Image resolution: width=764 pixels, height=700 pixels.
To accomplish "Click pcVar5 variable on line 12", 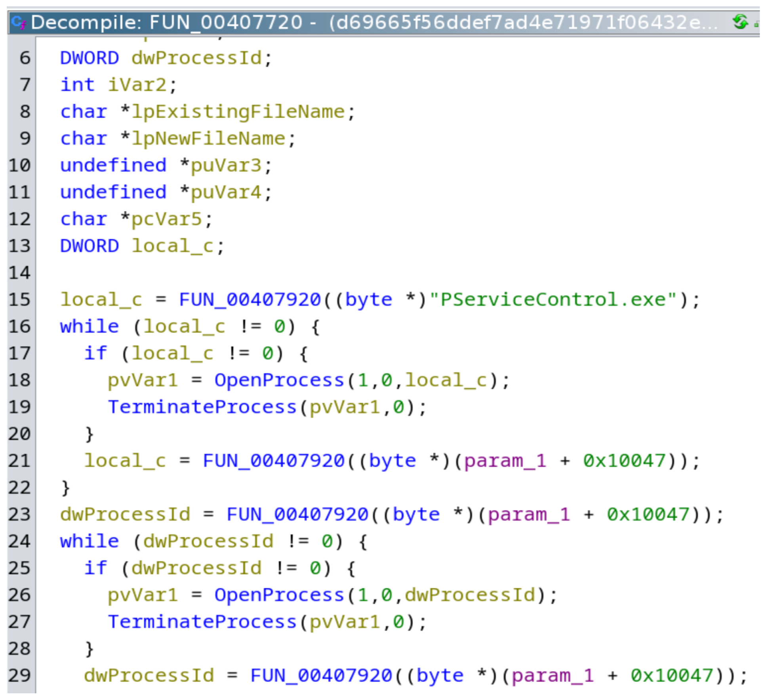I will point(167,219).
